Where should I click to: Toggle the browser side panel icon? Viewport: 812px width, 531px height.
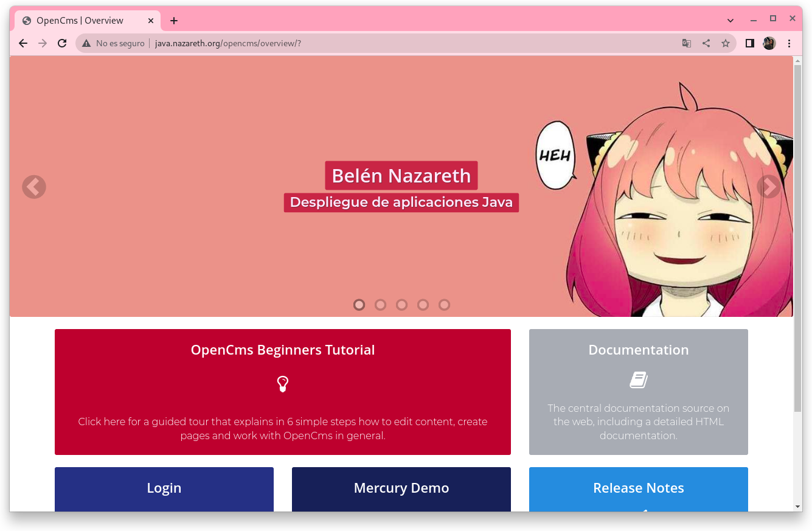coord(750,43)
